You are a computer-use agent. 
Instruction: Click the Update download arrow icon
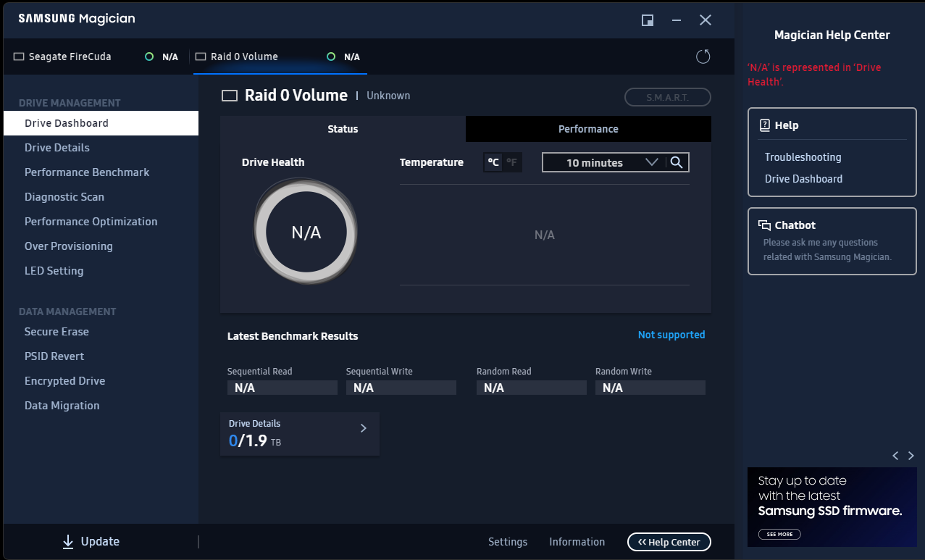click(68, 542)
